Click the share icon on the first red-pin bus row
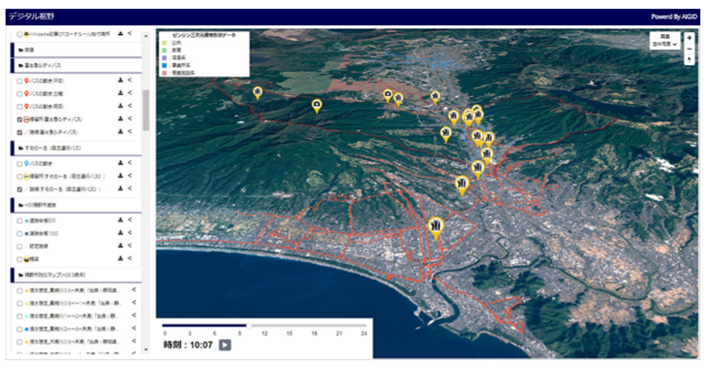This screenshot has width=708, height=369. (x=130, y=80)
